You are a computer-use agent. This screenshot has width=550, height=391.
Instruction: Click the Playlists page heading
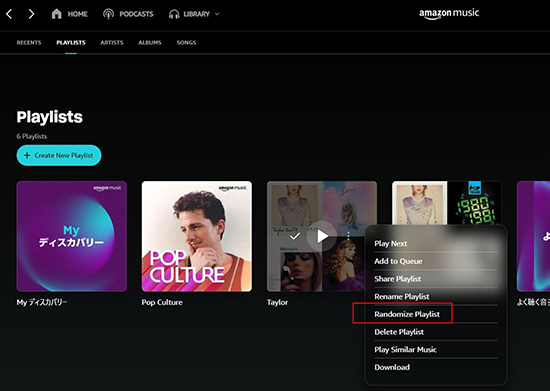tap(49, 117)
